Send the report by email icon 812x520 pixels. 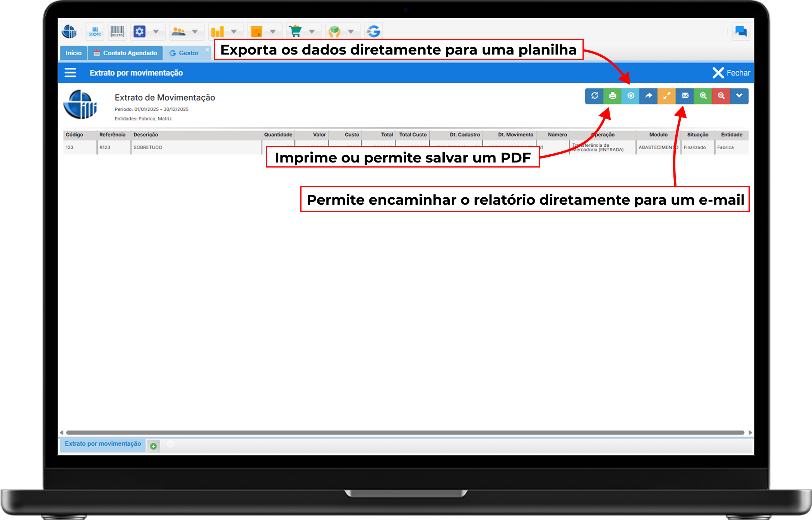685,96
